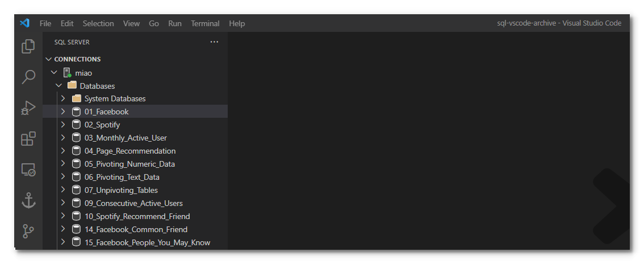Expand System Databases folder

(63, 98)
